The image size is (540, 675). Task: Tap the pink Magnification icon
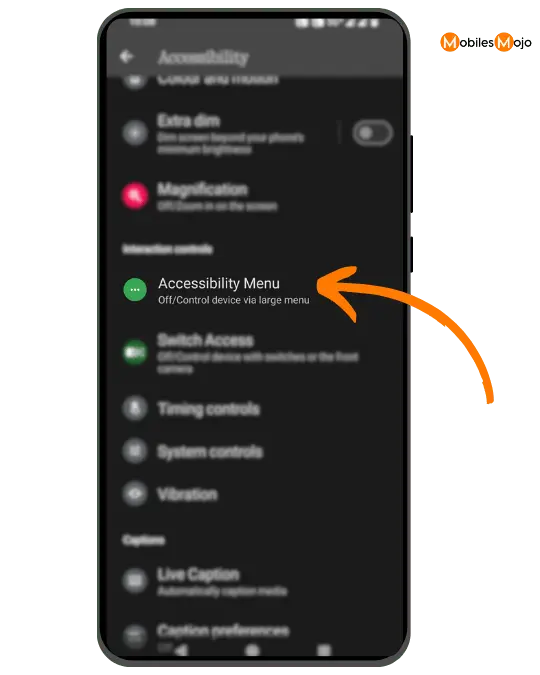135,195
